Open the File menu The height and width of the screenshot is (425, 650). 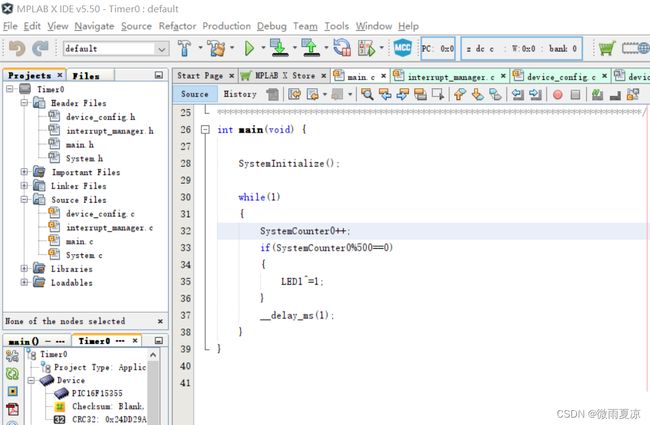(10, 26)
